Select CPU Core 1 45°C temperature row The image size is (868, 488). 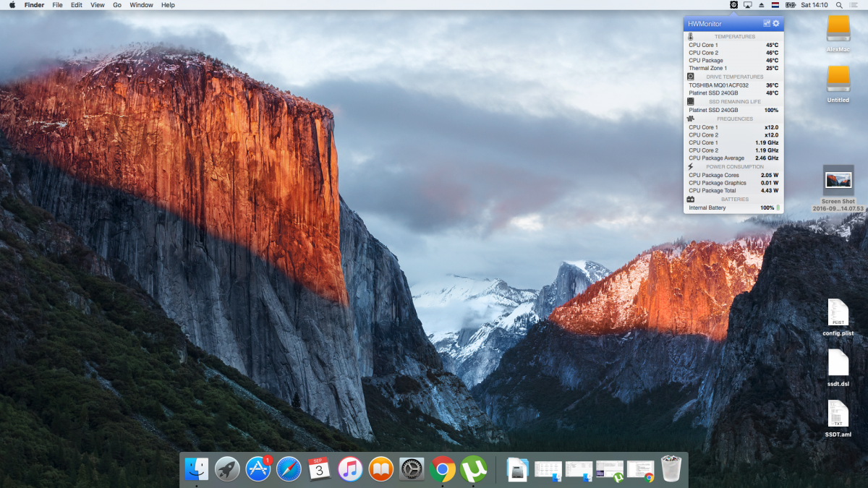tap(733, 45)
